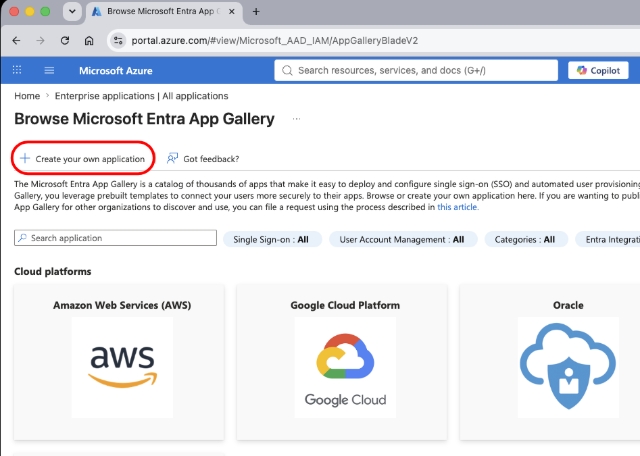Open Categories : All filter
Image resolution: width=640 pixels, height=456 pixels.
tap(526, 239)
